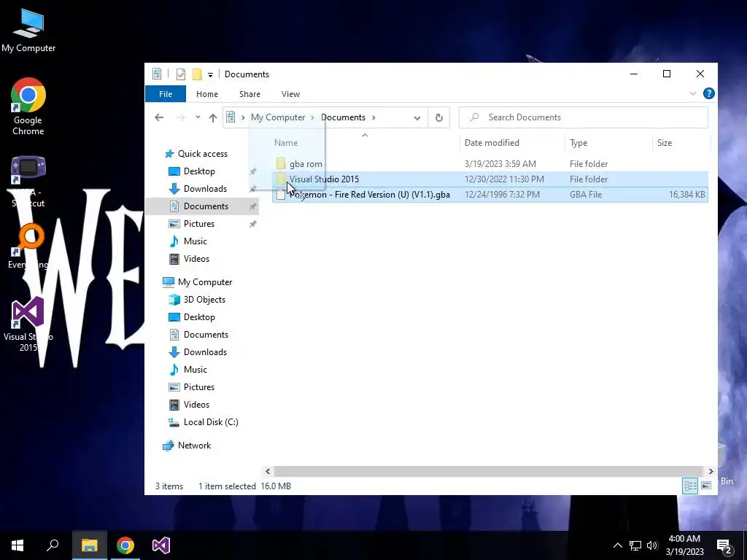Open the blue Help icon

708,93
